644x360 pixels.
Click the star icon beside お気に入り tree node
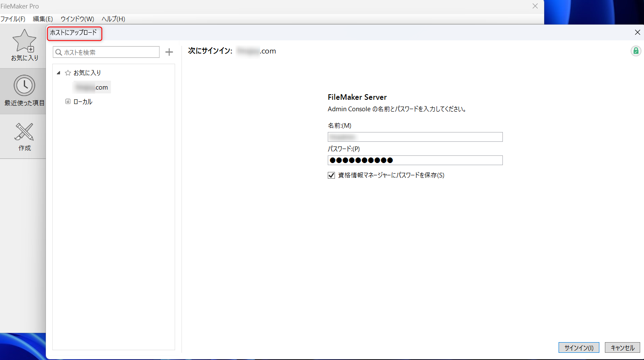(x=68, y=73)
